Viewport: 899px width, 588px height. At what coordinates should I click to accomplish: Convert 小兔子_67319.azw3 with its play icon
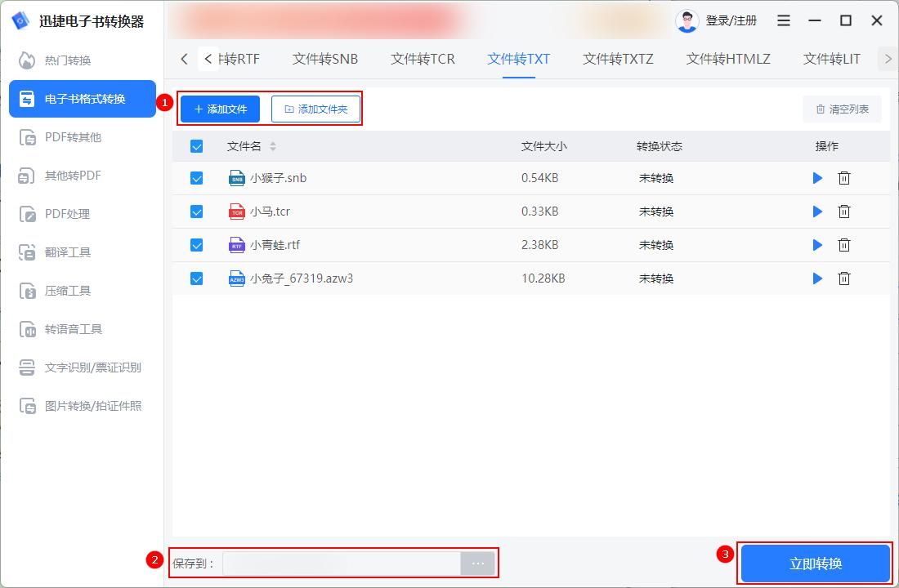817,278
